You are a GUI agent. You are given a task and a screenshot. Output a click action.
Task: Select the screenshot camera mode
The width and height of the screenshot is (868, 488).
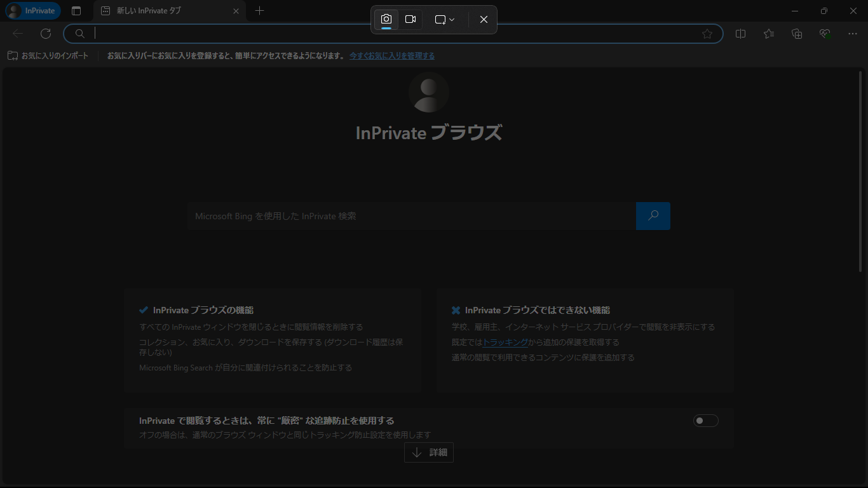(x=386, y=20)
